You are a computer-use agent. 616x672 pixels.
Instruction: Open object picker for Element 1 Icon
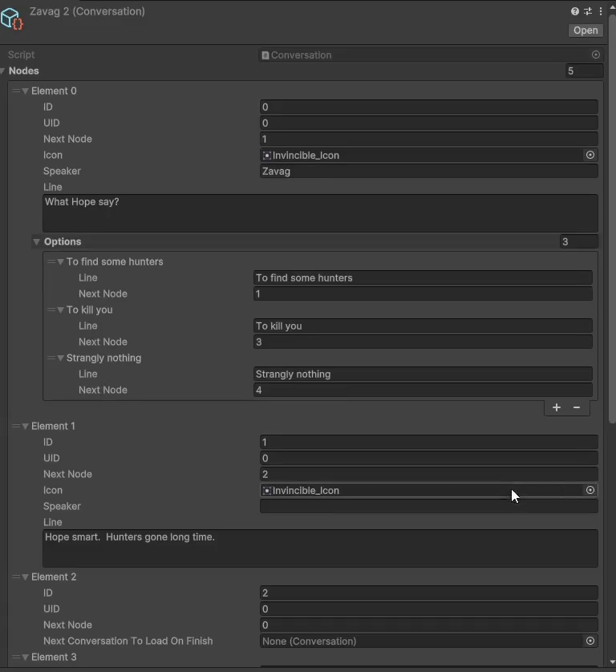590,490
